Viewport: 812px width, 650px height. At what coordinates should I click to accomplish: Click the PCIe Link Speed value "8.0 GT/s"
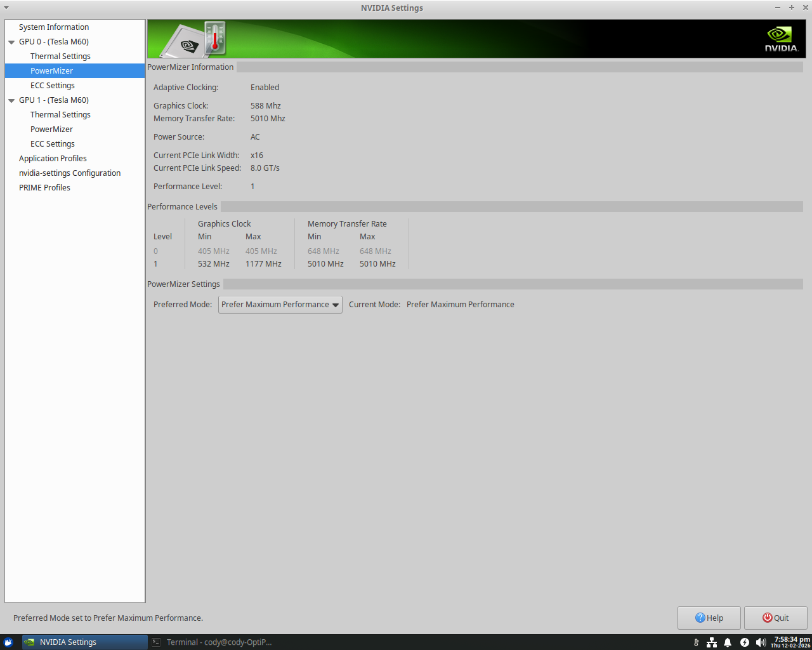pyautogui.click(x=265, y=168)
